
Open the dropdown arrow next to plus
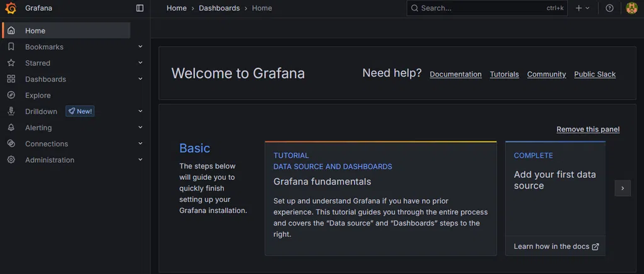point(587,8)
